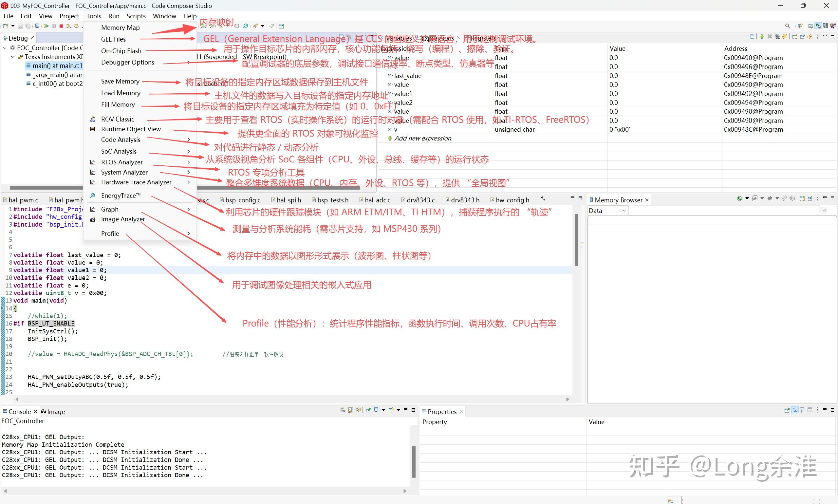
Task: Switch to the drv8343.c editor tab
Action: click(x=418, y=200)
